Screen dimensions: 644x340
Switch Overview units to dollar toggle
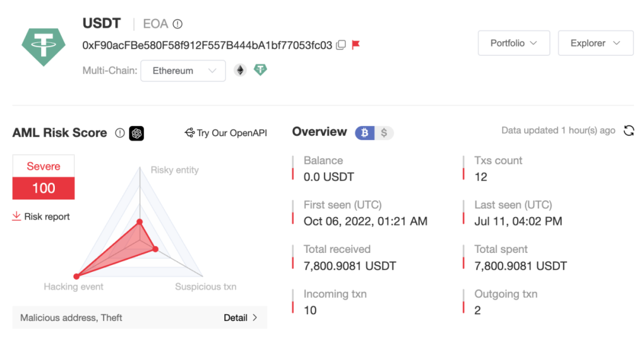[384, 132]
